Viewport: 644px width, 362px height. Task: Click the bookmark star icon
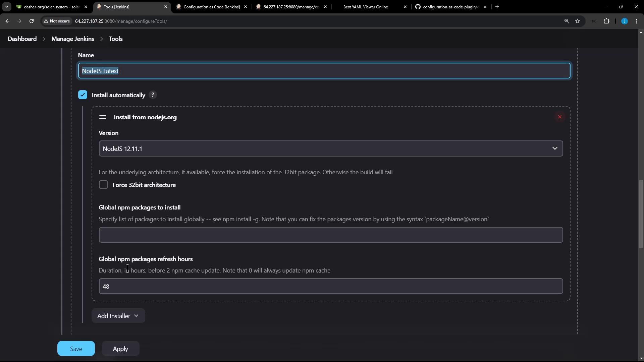(x=578, y=21)
